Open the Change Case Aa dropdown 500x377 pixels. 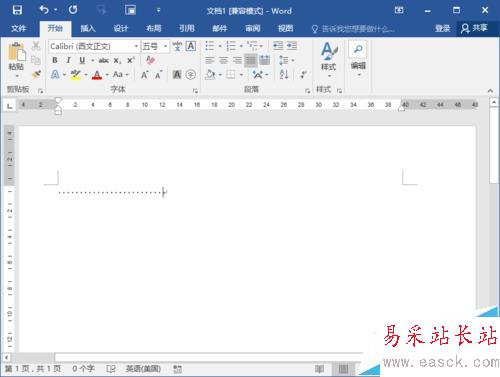pyautogui.click(x=121, y=74)
